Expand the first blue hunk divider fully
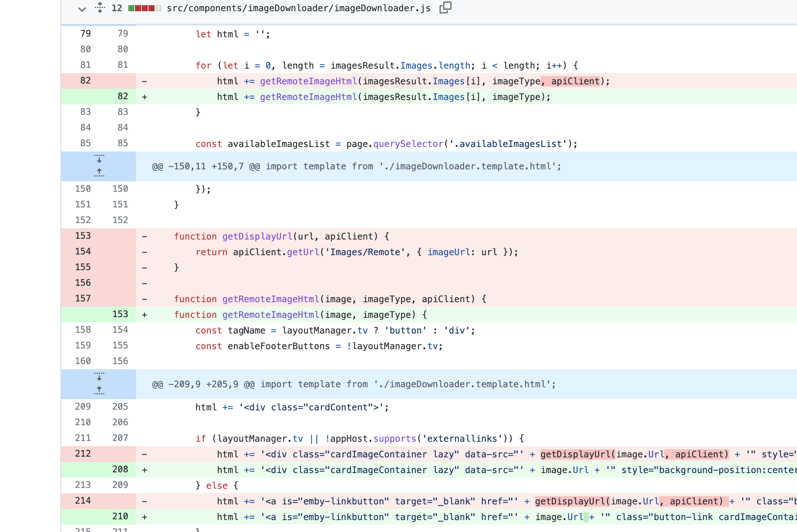 [99, 166]
